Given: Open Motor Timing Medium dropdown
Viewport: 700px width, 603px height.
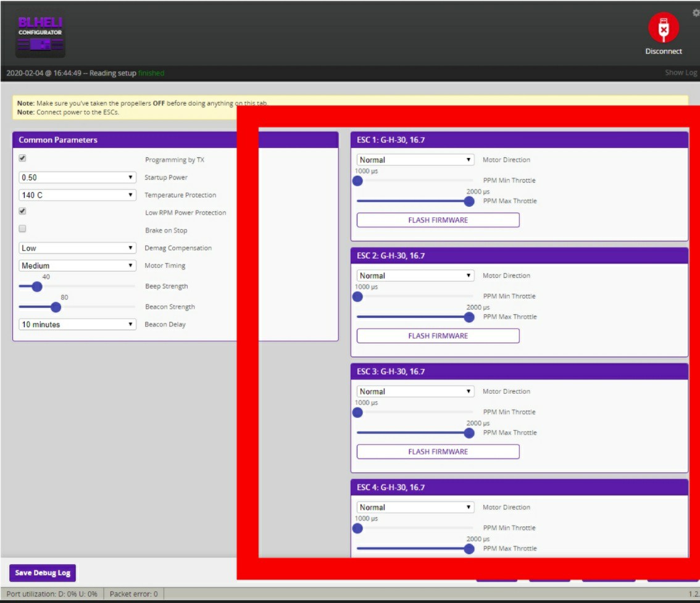Looking at the screenshot, I should coord(77,265).
